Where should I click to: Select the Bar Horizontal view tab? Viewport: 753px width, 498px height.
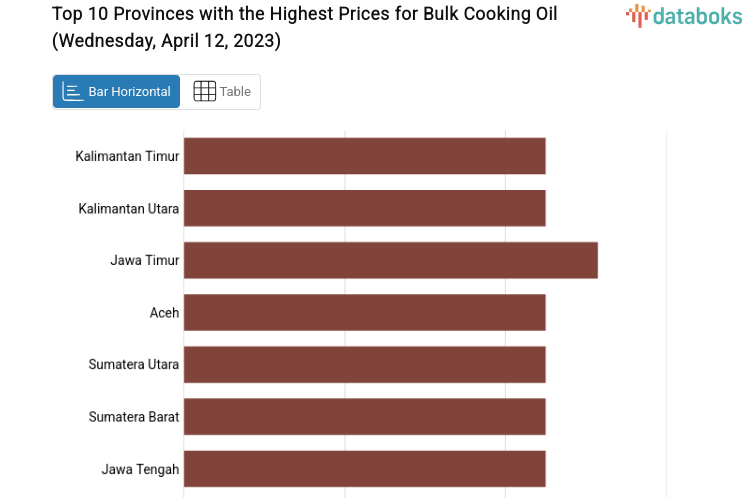[117, 92]
